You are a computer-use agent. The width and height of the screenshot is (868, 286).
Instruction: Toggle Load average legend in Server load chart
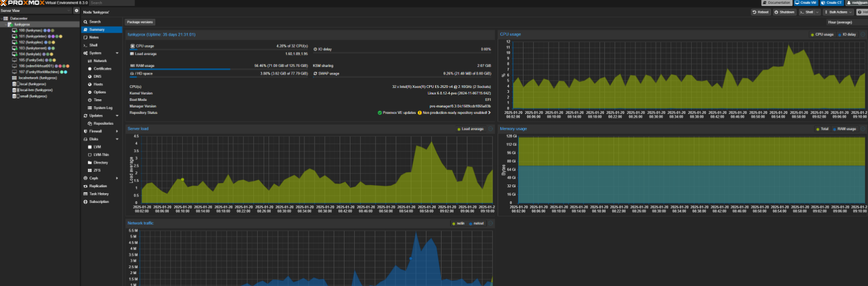470,129
